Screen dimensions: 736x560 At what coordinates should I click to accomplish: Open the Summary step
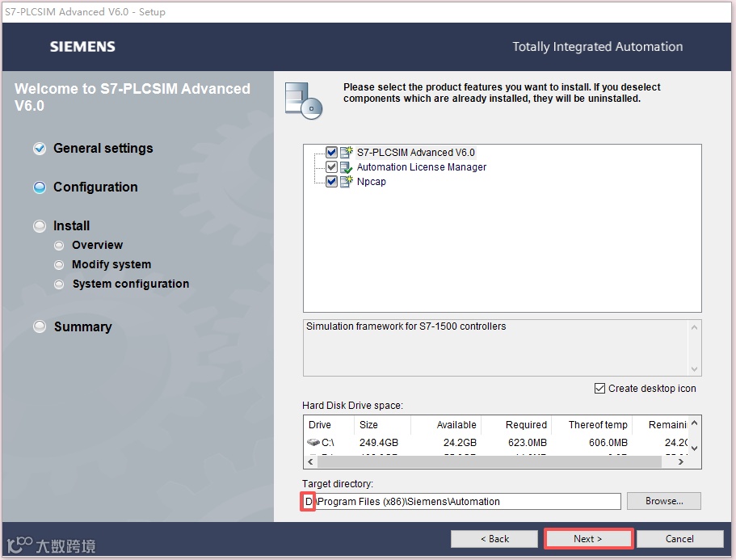(82, 326)
